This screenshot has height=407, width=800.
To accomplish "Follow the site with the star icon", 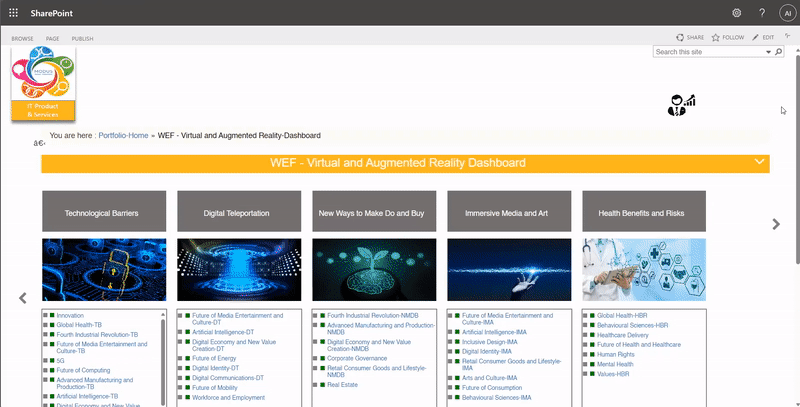I will [x=715, y=37].
